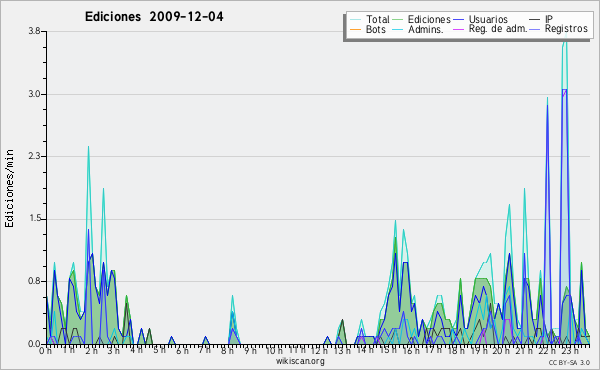Click the '13 h' x-axis label
This screenshot has height=370, width=600.
pyautogui.click(x=341, y=350)
